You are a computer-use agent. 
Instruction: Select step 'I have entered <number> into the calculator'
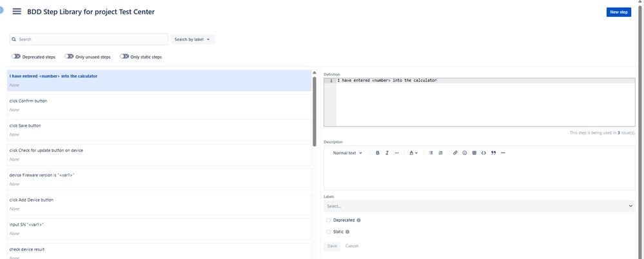coord(159,81)
